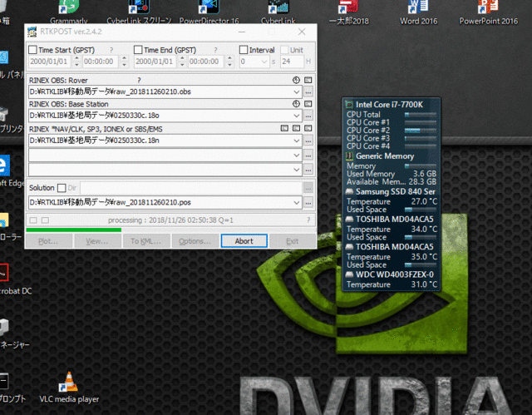Click Time Start date field 2000/01/01
532x415 pixels.
(50, 62)
